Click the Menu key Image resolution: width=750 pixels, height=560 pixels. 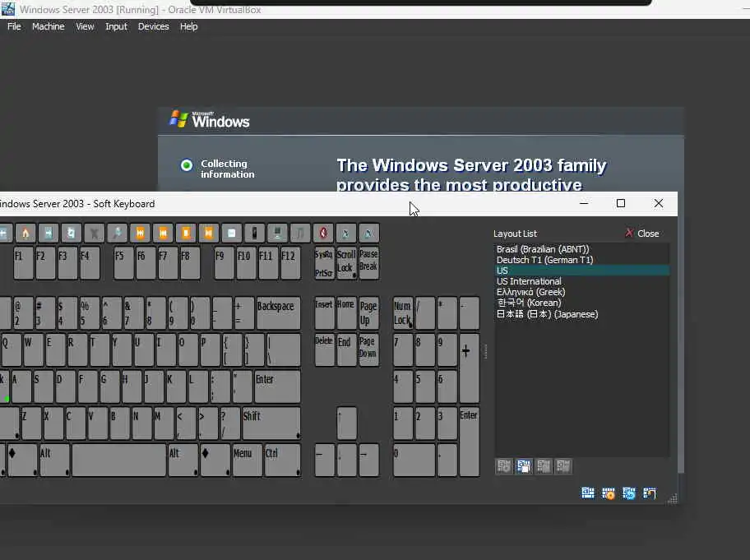pyautogui.click(x=248, y=460)
